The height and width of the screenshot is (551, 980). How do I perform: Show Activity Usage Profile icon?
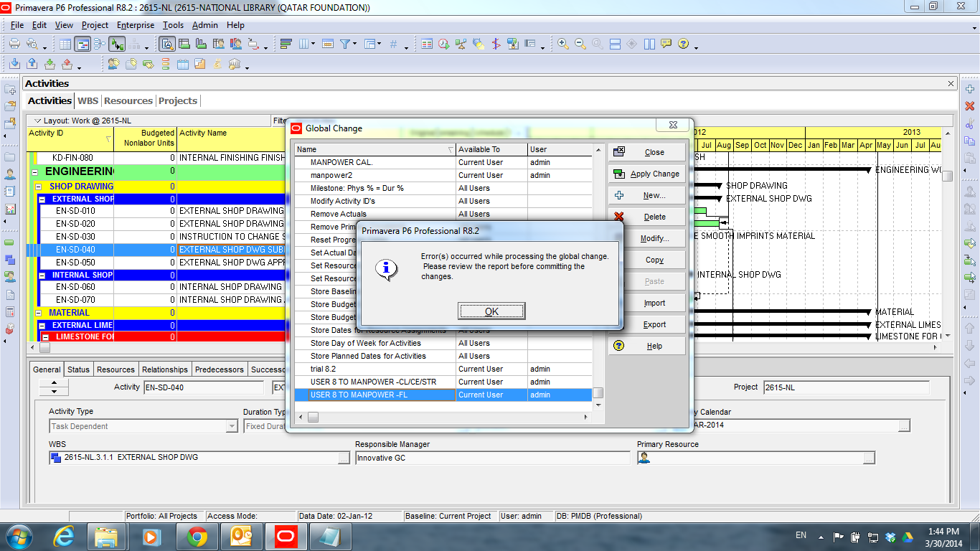tap(202, 44)
